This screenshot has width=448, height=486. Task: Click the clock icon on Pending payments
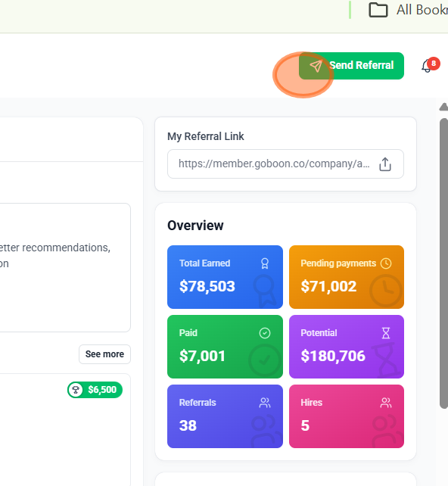(386, 263)
